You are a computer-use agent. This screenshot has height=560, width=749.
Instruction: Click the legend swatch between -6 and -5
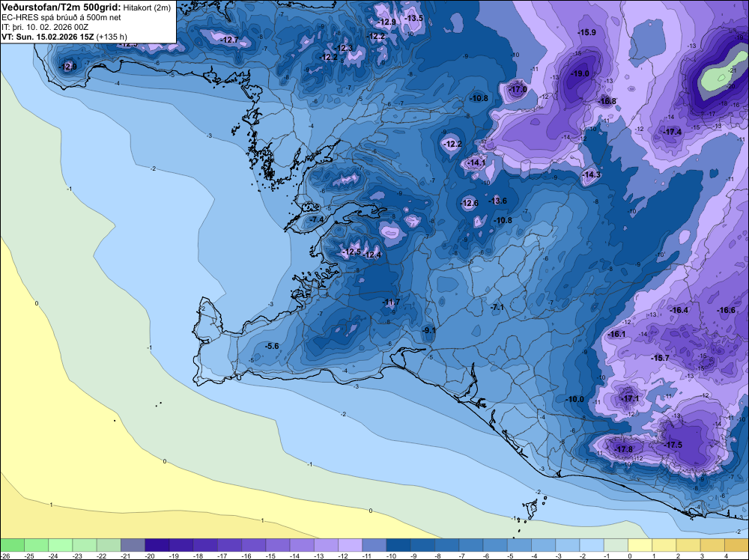point(495,545)
